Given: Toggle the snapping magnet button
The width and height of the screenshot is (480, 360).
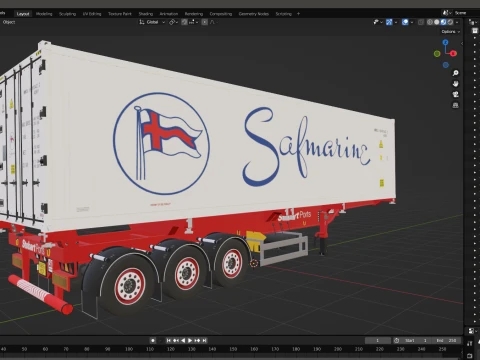Looking at the screenshot, I should click(x=184, y=22).
